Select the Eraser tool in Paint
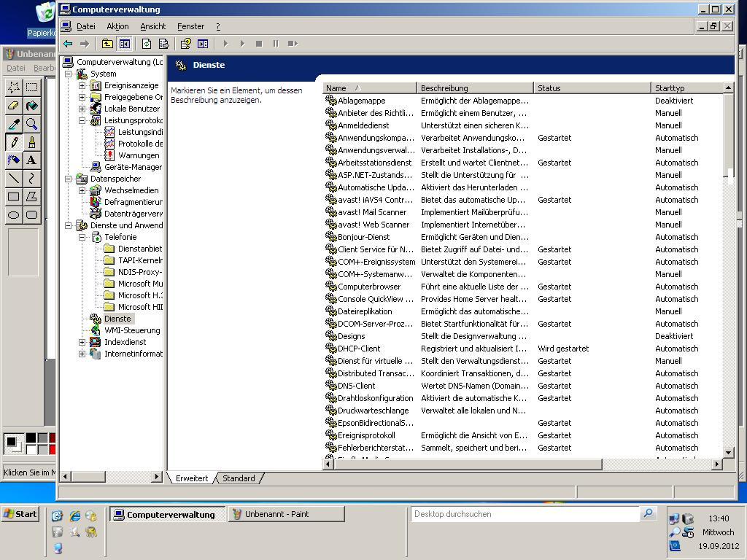 coord(13,106)
